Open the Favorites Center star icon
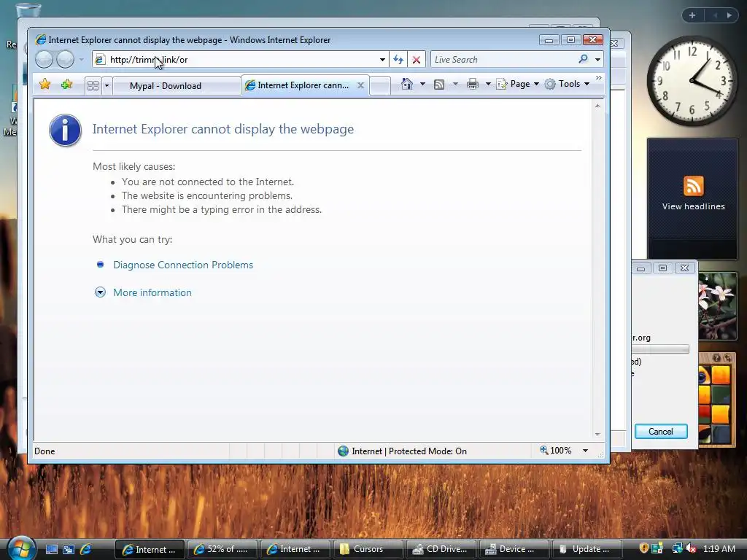Viewport: 747px width, 560px height. 44,85
